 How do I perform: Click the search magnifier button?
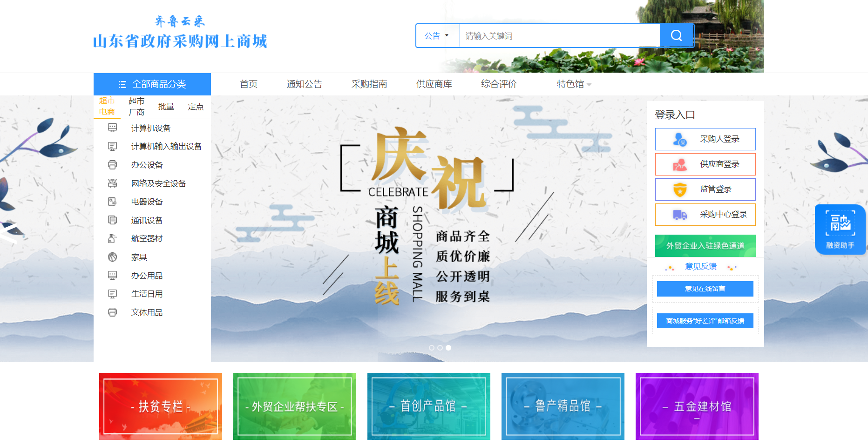677,35
